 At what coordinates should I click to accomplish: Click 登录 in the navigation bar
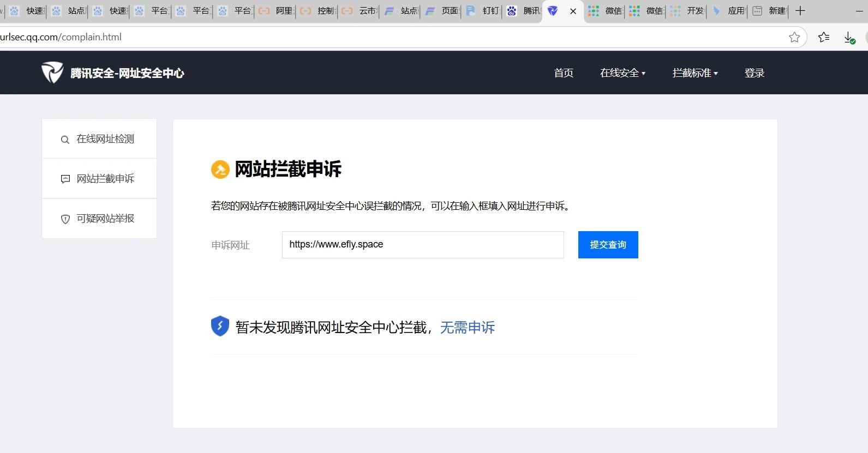click(755, 73)
